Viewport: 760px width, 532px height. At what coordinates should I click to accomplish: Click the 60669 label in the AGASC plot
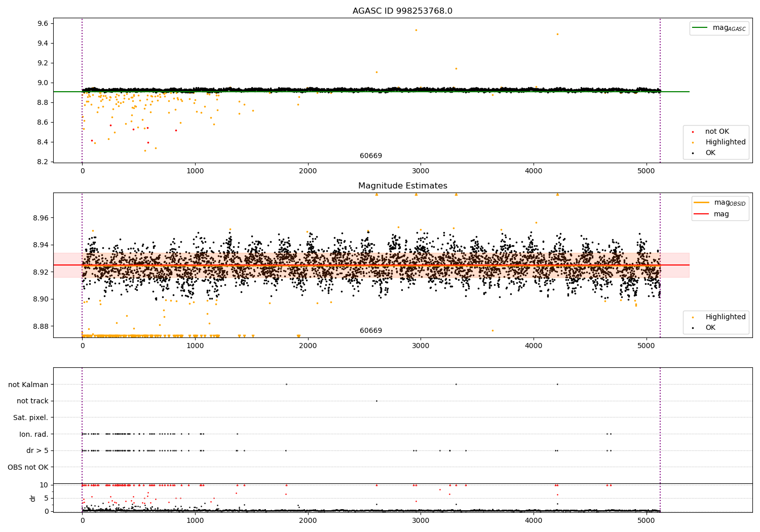pyautogui.click(x=371, y=156)
